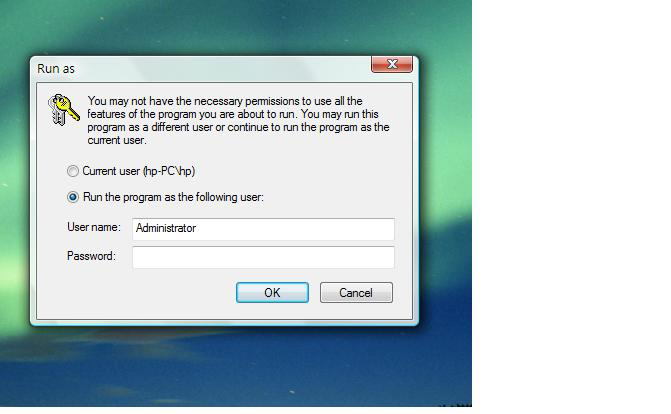Select the following user radio button
The height and width of the screenshot is (414, 671).
pos(73,197)
